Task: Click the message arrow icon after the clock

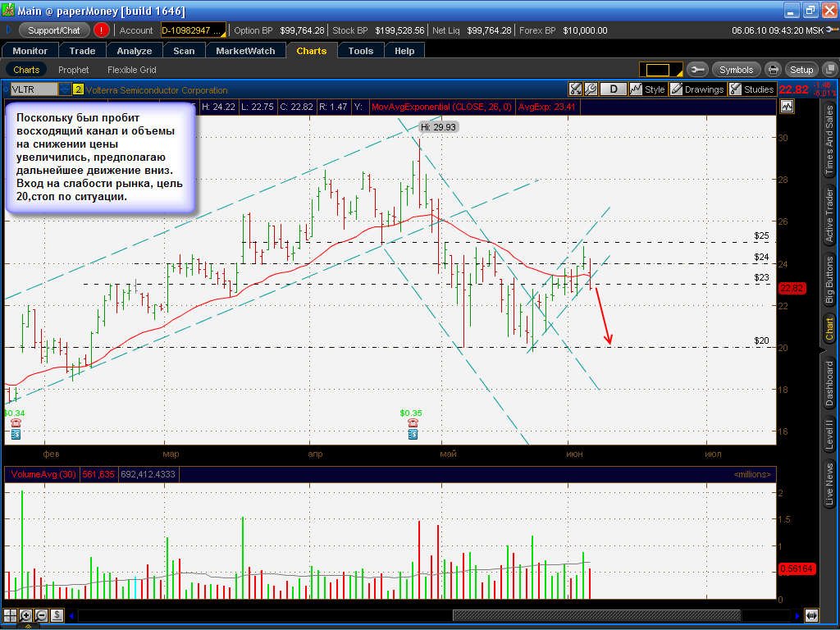Action: [x=832, y=30]
